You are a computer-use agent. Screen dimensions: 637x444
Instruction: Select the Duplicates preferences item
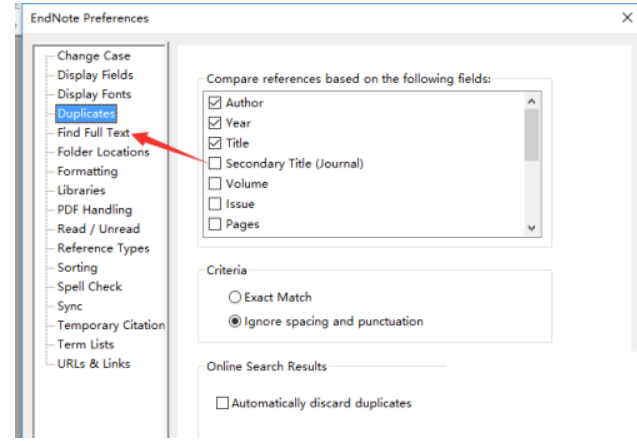86,113
